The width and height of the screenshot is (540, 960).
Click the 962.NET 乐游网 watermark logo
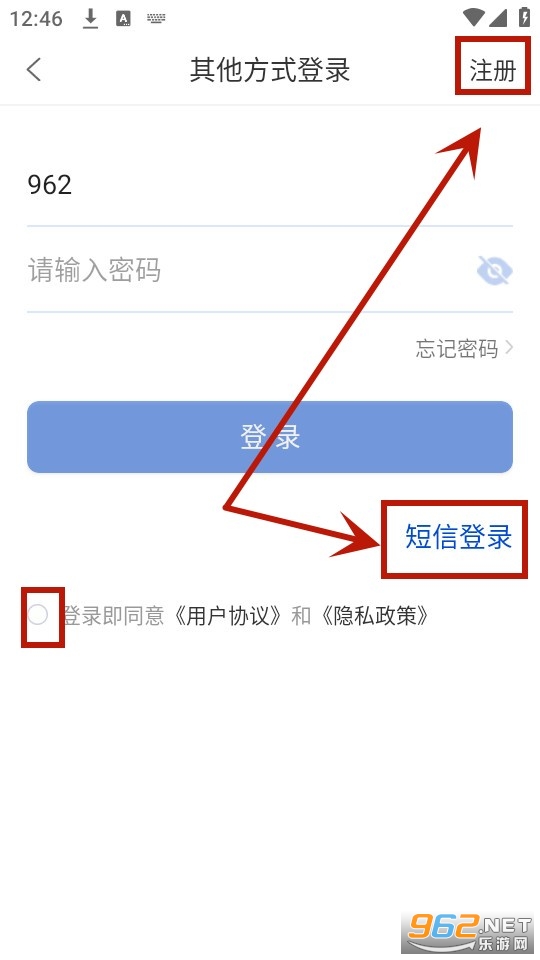469,932
